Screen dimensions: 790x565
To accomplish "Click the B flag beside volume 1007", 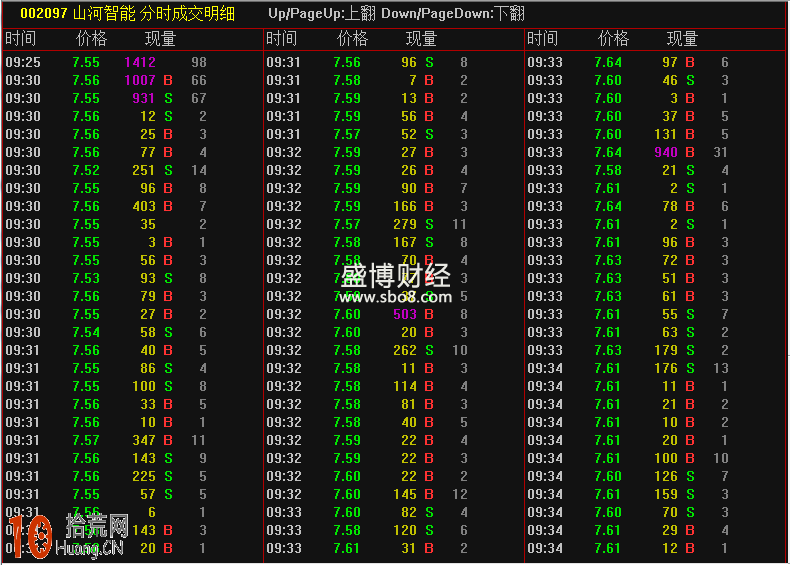I will pos(168,80).
